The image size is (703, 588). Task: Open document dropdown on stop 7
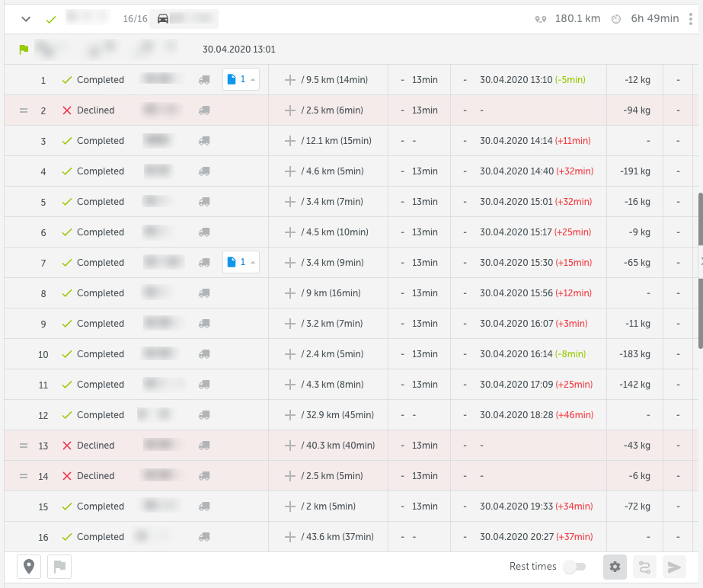click(x=241, y=262)
